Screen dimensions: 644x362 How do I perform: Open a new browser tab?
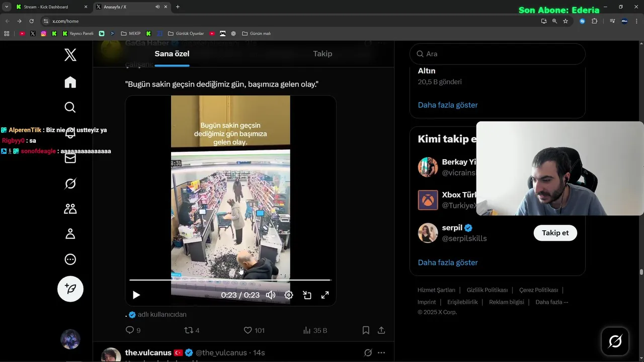click(178, 7)
